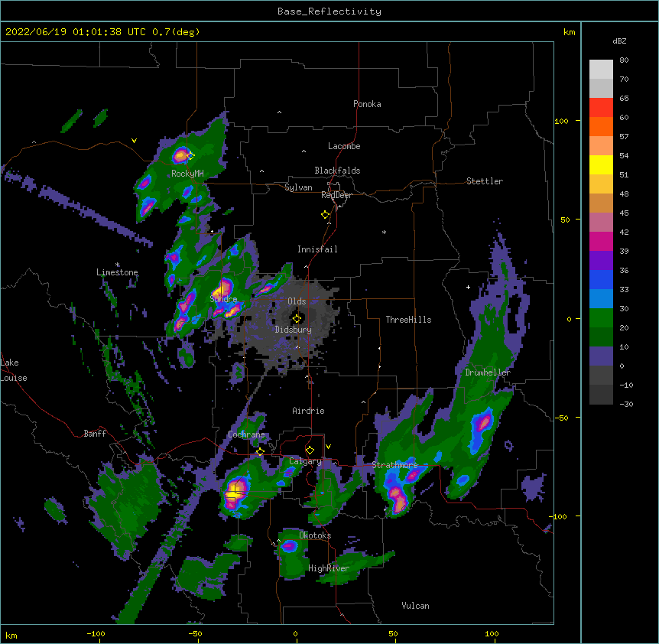Pick the red 60-65 dBZ legend swatch
Viewport: 659px width, 644px height.
point(601,108)
